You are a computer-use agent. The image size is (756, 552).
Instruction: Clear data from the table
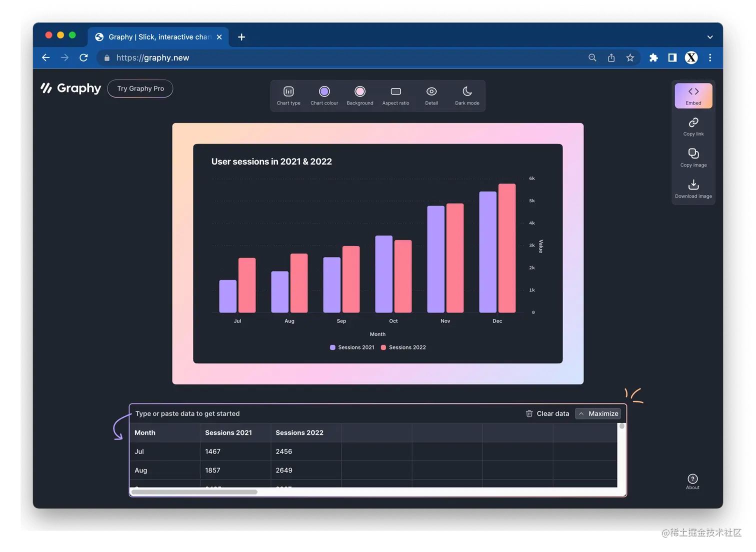(547, 413)
